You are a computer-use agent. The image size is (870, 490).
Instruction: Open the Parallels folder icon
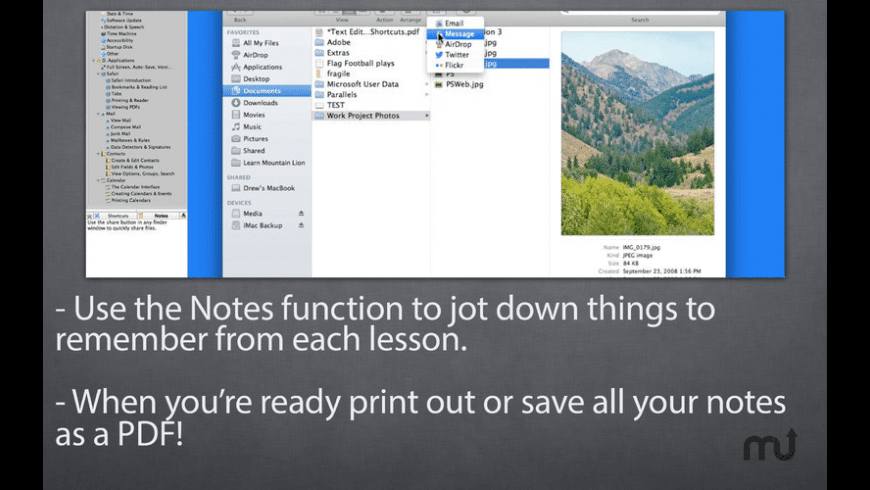click(319, 95)
